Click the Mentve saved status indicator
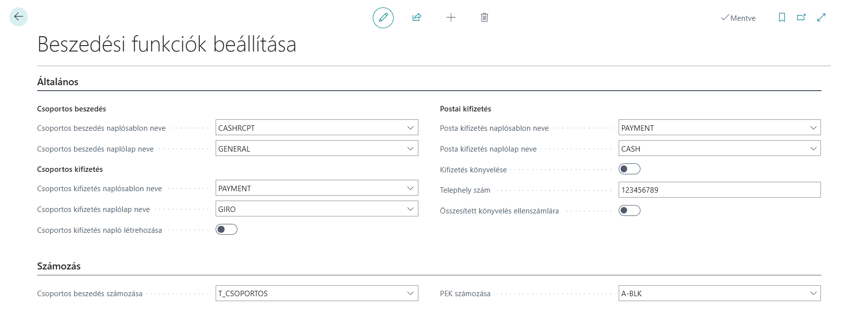Image resolution: width=868 pixels, height=315 pixels. coord(738,18)
